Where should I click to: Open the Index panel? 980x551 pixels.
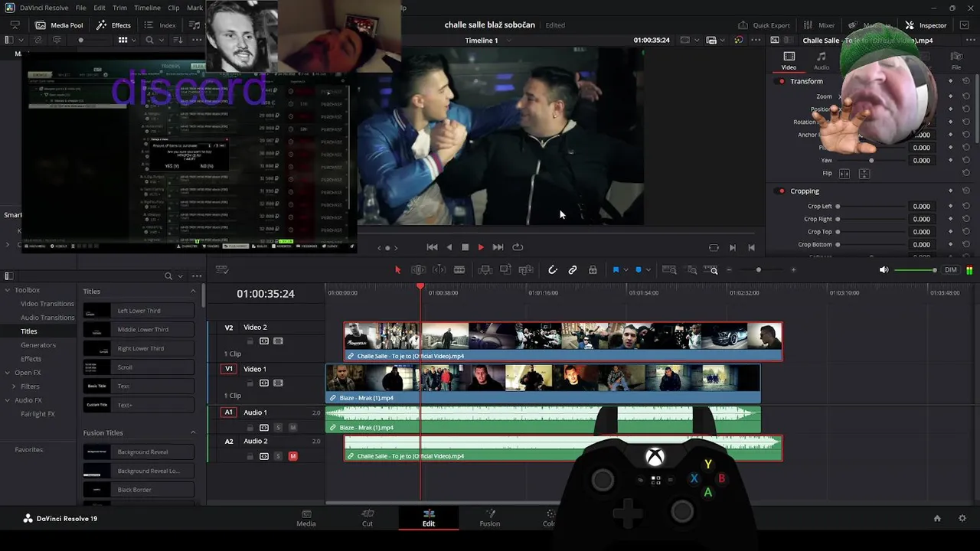click(160, 25)
